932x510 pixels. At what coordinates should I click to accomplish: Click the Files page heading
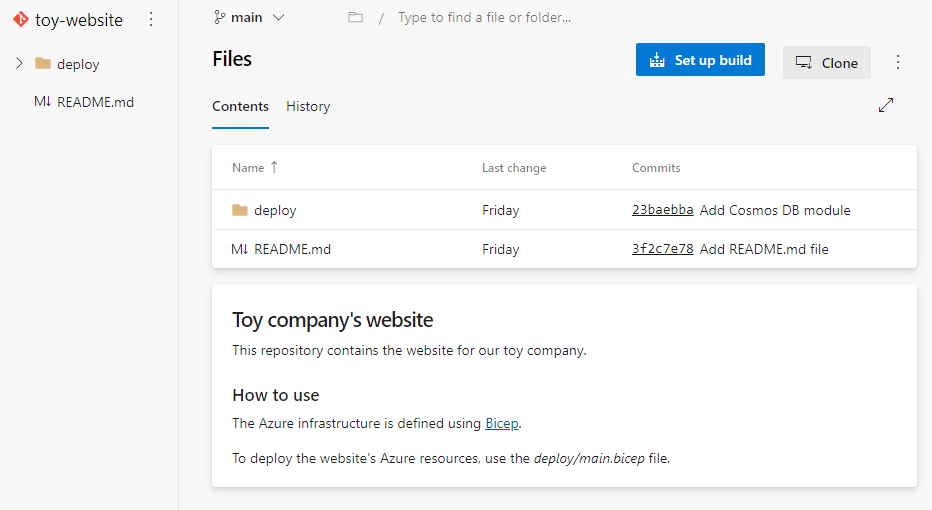pos(232,59)
